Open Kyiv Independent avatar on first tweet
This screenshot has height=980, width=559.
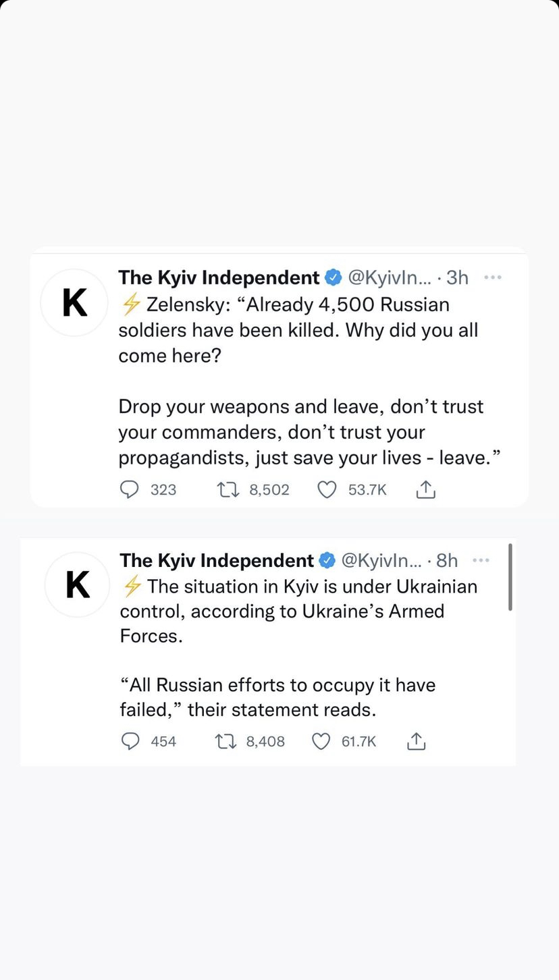74,303
